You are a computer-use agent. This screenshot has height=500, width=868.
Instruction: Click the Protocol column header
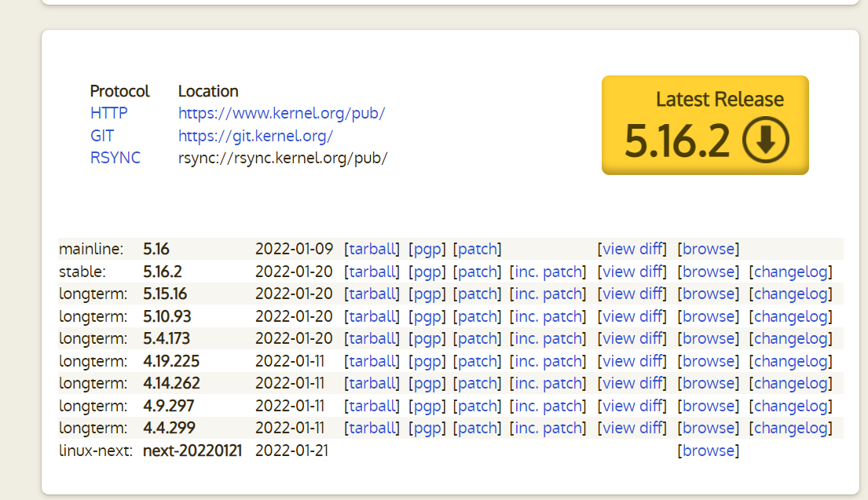(x=119, y=91)
